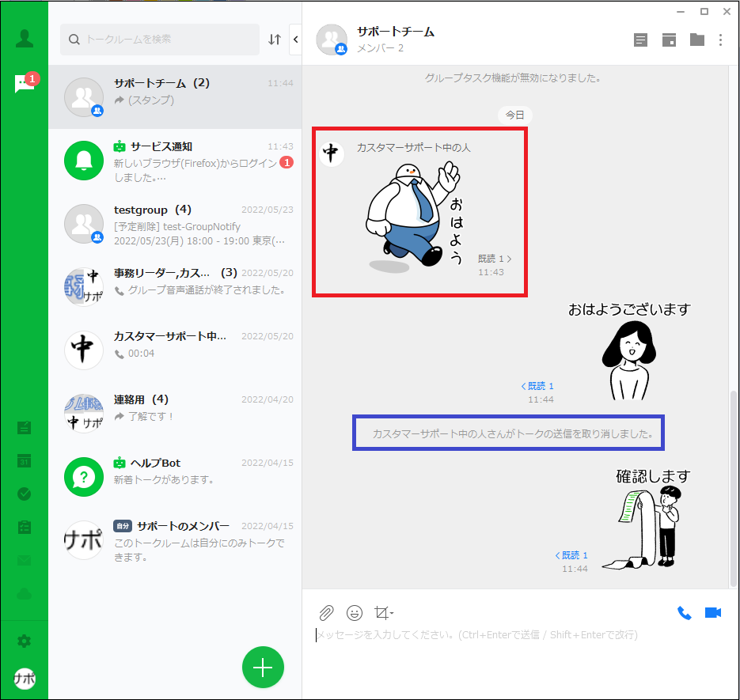Open the contacts icon in the sidebar
Image resolution: width=740 pixels, height=700 pixels.
click(24, 38)
